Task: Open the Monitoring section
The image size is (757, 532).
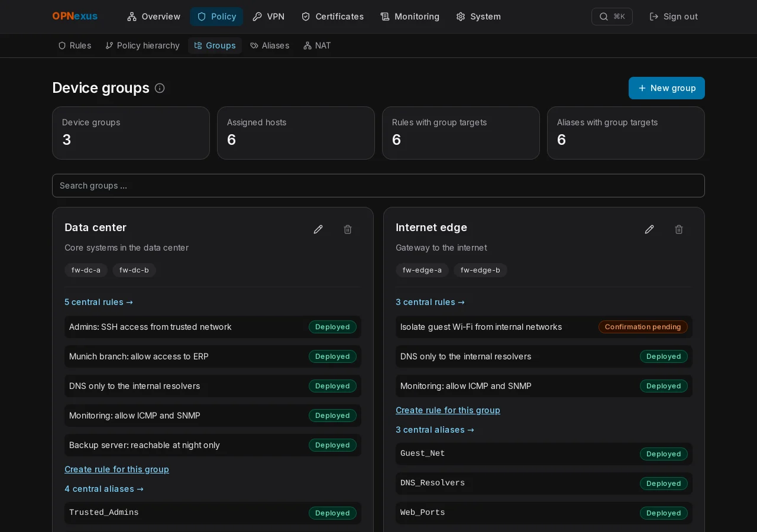Action: coord(410,17)
